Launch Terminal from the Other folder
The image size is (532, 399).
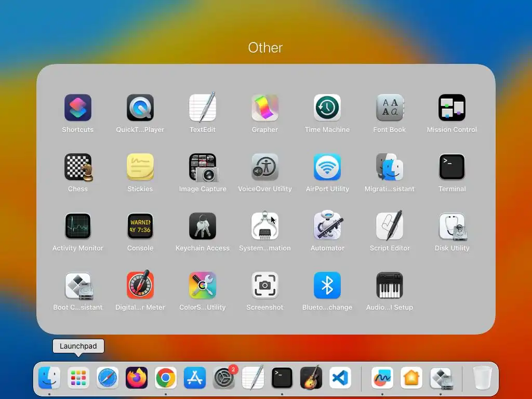(x=452, y=167)
